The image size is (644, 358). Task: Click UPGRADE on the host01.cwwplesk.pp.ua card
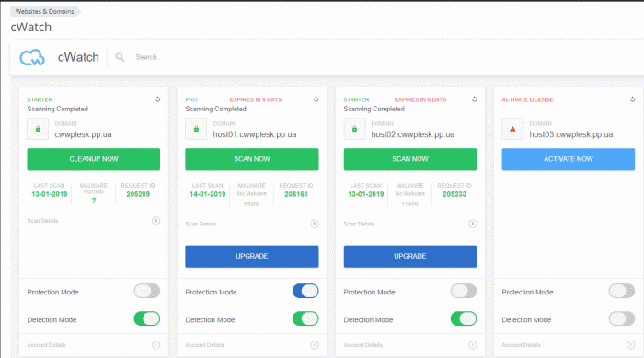[x=252, y=256]
